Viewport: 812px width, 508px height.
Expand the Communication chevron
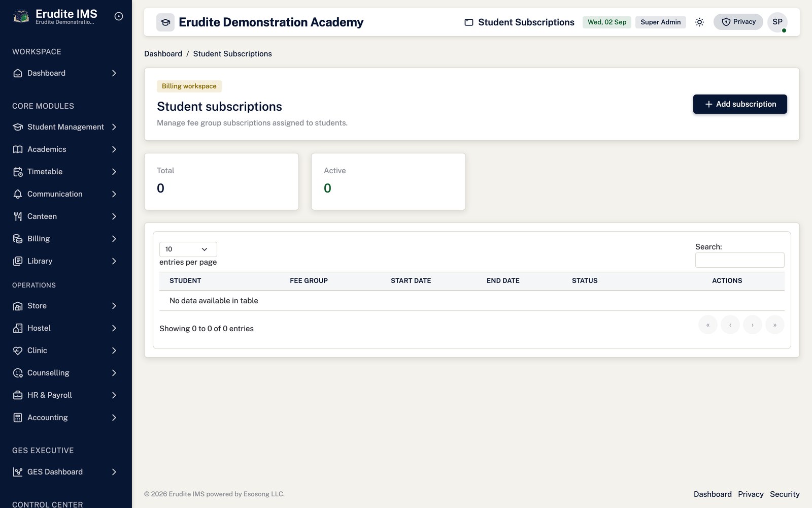(x=114, y=194)
